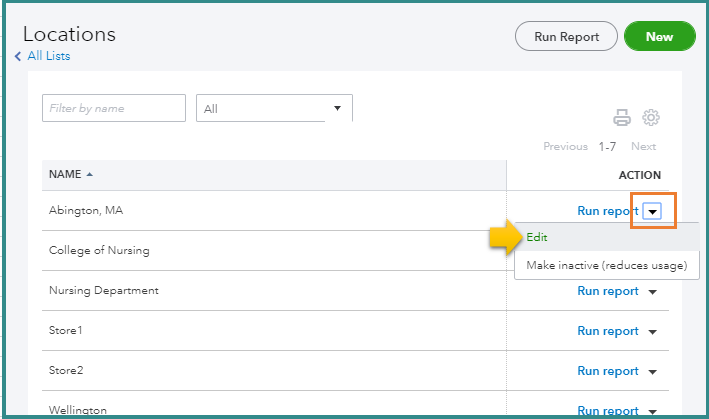The height and width of the screenshot is (419, 709).
Task: Run report for Nursing Department
Action: (608, 292)
